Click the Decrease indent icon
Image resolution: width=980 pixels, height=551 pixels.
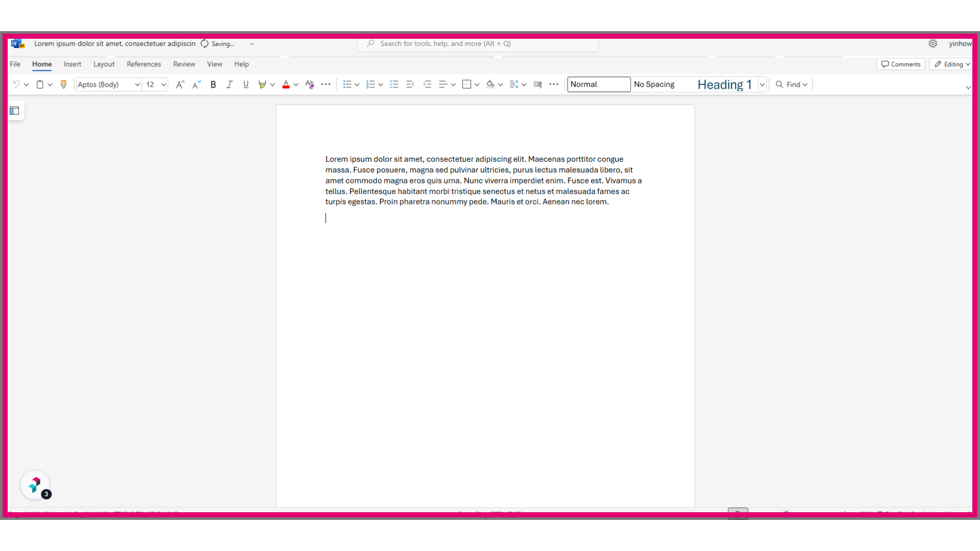(410, 85)
